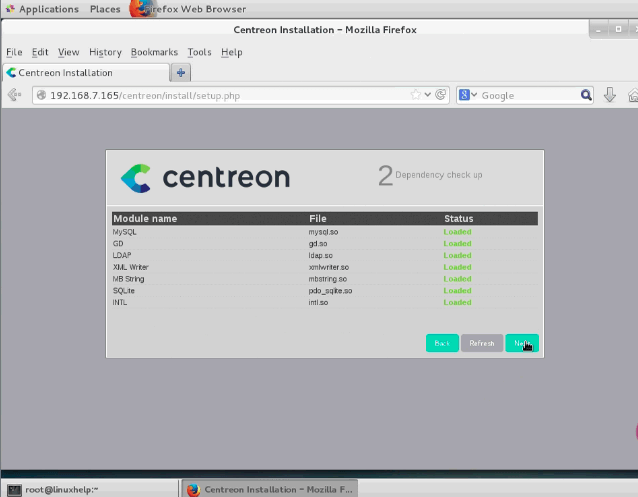
Task: Open the Help menu
Action: (x=232, y=52)
